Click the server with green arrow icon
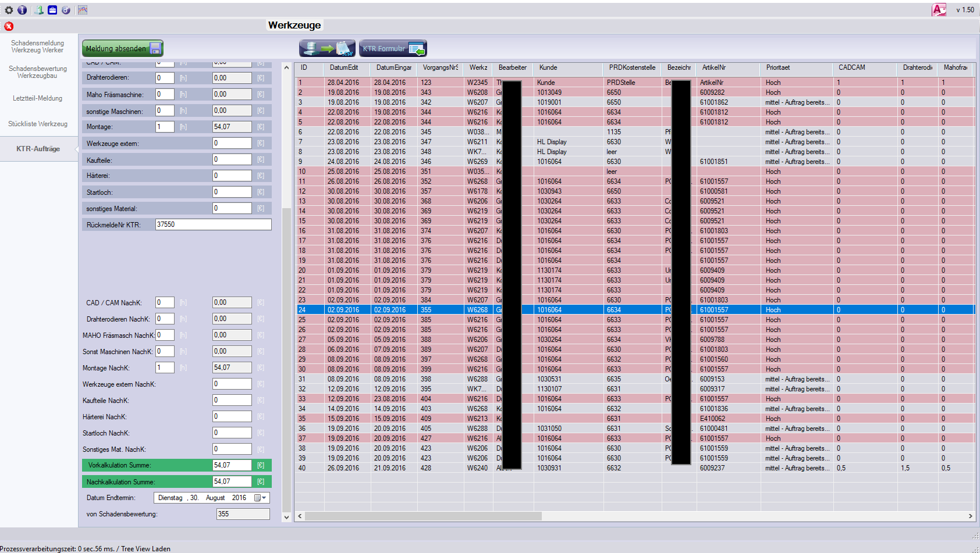Image resolution: width=980 pixels, height=553 pixels. coord(39,10)
